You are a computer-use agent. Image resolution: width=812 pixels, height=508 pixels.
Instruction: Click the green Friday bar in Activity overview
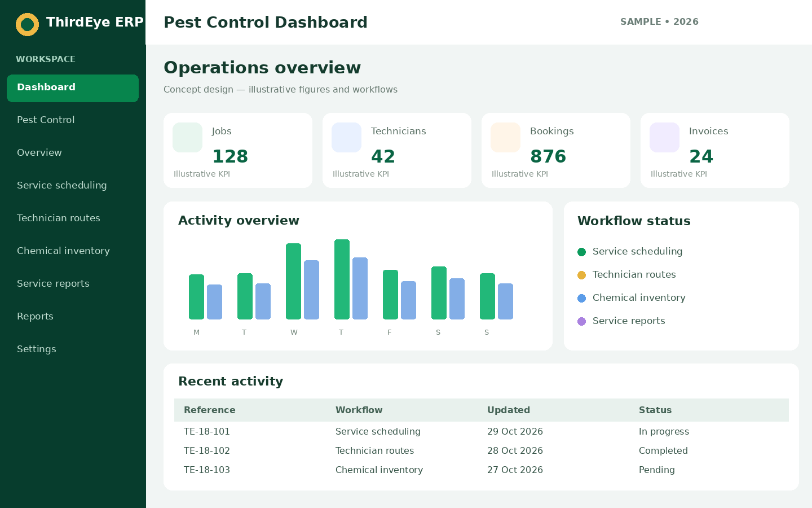click(x=390, y=295)
